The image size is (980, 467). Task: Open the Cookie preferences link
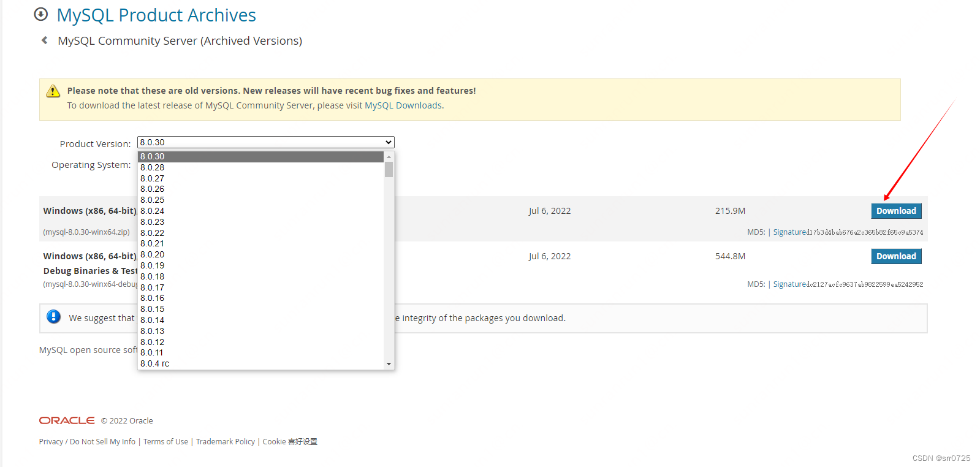tap(290, 442)
